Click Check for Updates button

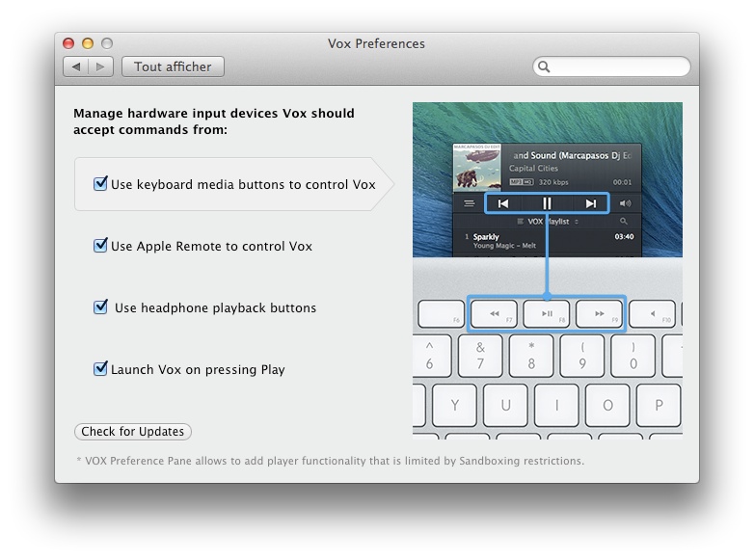click(133, 431)
